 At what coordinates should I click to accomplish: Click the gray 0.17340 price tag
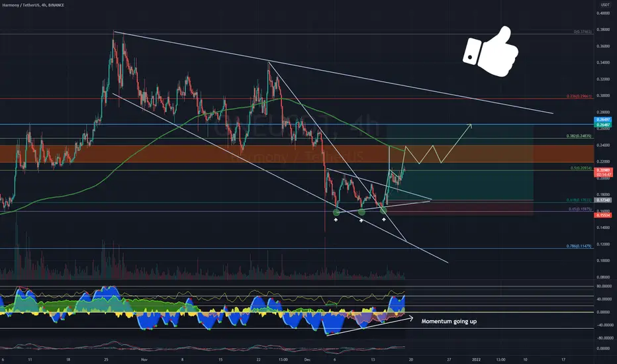tap(603, 201)
